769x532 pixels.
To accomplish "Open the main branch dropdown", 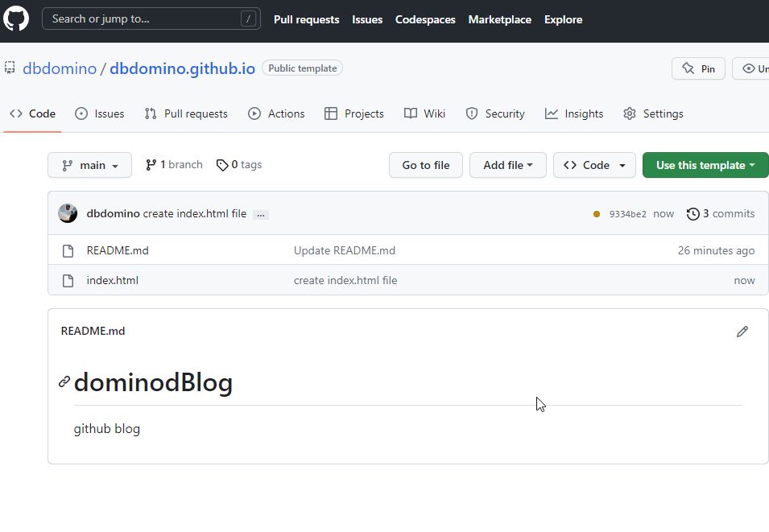I will coord(89,165).
